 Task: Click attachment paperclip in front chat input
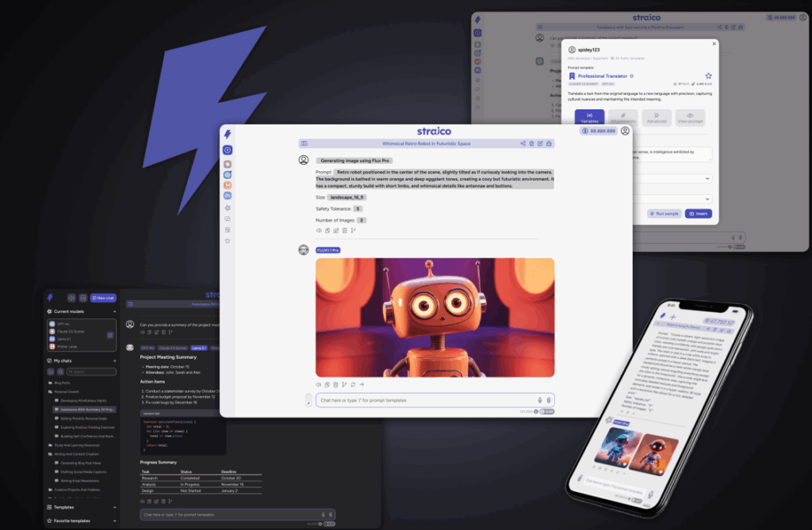click(549, 400)
